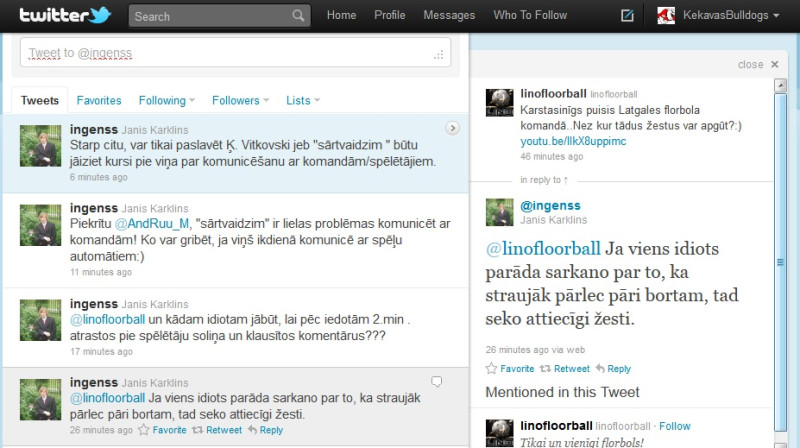Click '46 minutes ago' timestamp in detail pane
Image resolution: width=800 pixels, height=448 pixels.
coord(552,156)
